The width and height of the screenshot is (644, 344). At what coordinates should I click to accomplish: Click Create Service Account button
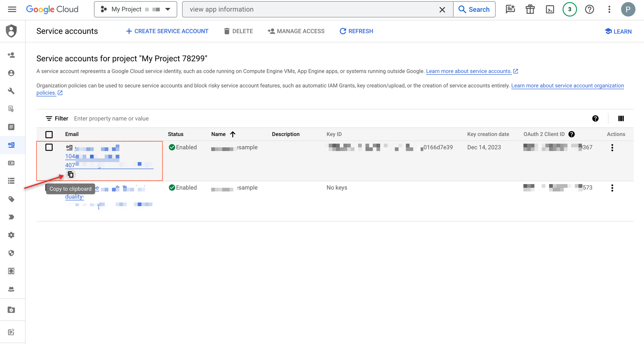tap(167, 31)
